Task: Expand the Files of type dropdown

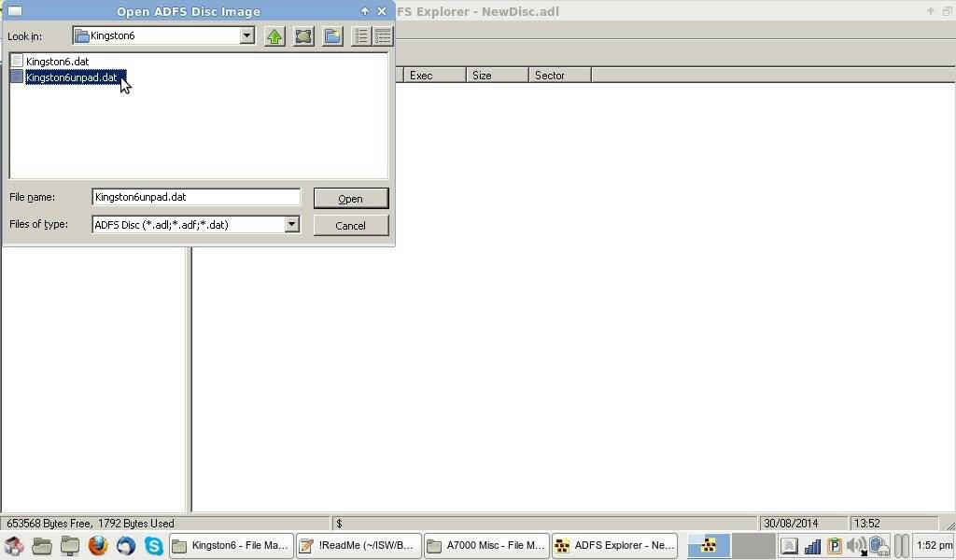Action: 291,224
